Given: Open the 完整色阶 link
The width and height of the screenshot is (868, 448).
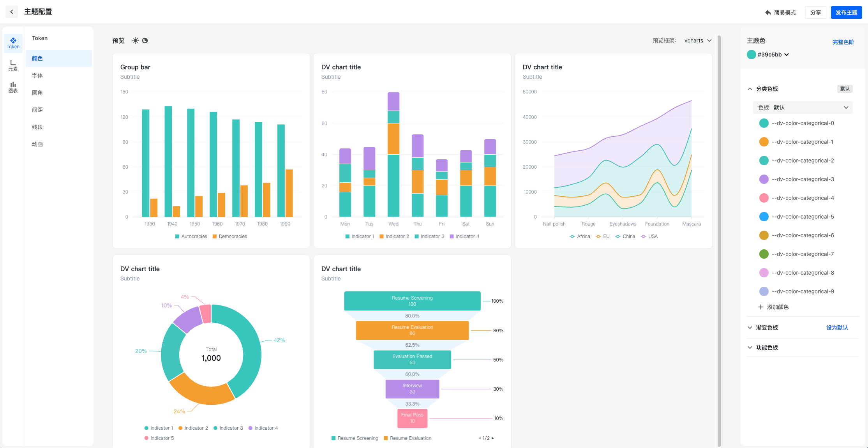Looking at the screenshot, I should point(843,42).
